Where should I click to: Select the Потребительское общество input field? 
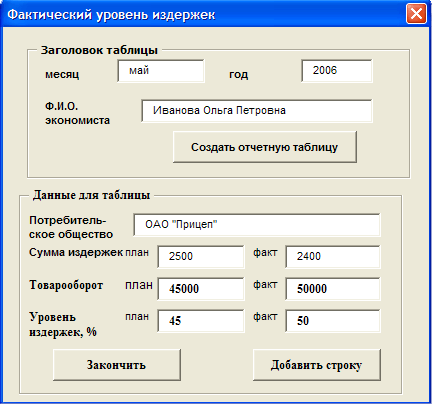257,225
